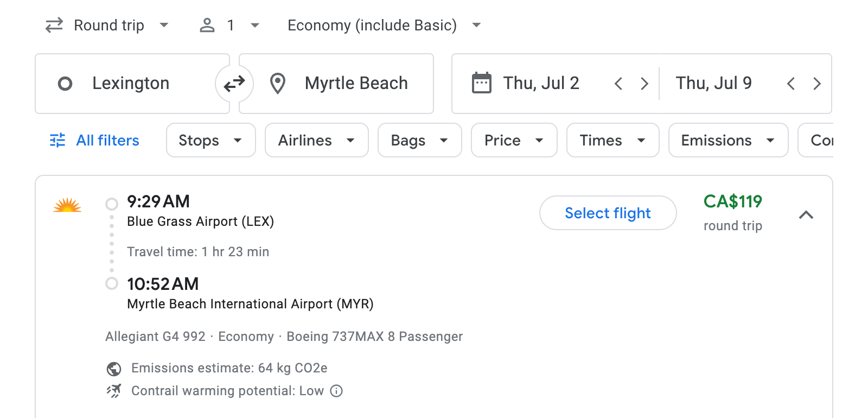Open the Times filter menu
The image size is (868, 418).
click(x=612, y=140)
